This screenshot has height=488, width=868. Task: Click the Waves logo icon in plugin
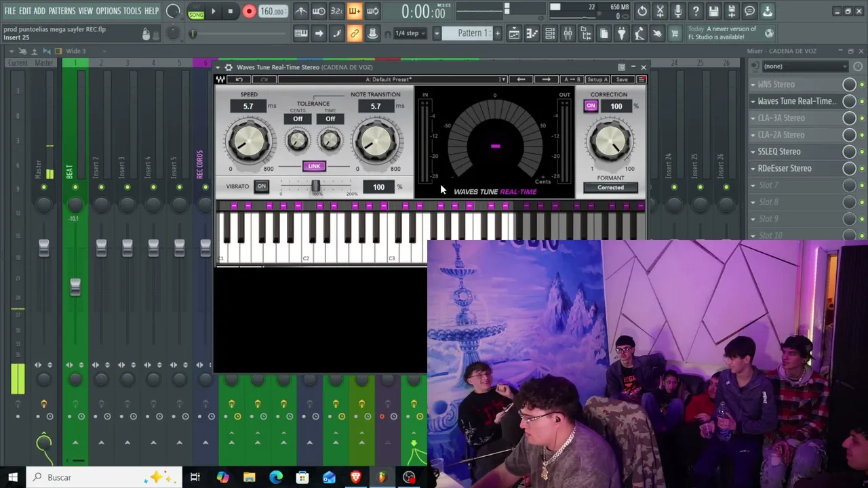[x=220, y=80]
